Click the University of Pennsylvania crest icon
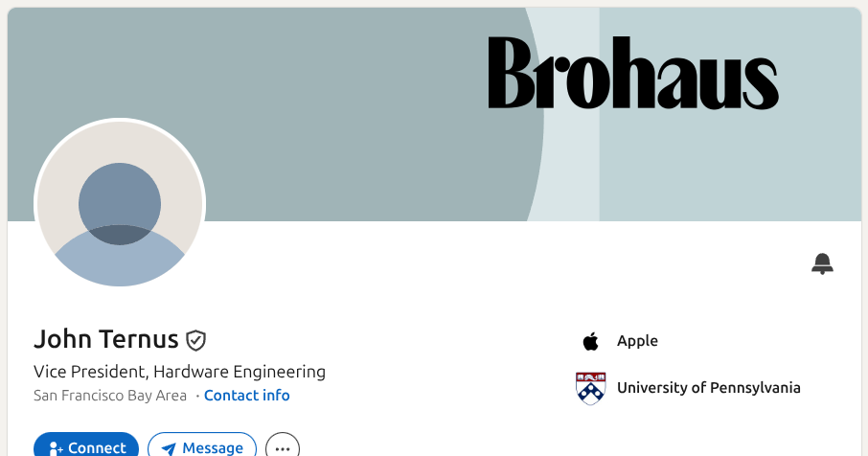Viewport: 868px width, 456px height. click(591, 388)
